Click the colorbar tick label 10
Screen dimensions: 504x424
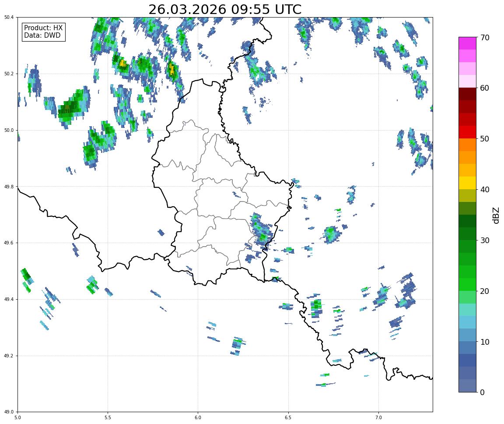(485, 342)
